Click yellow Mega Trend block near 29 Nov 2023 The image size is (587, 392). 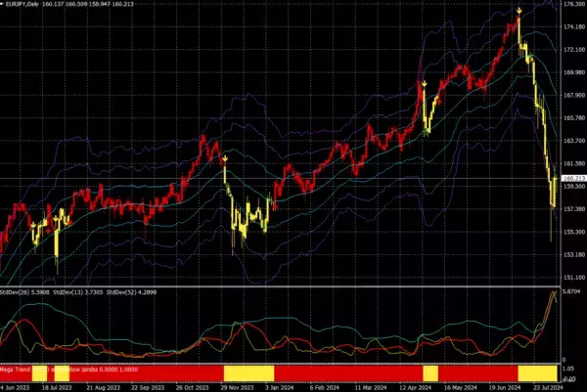click(239, 373)
